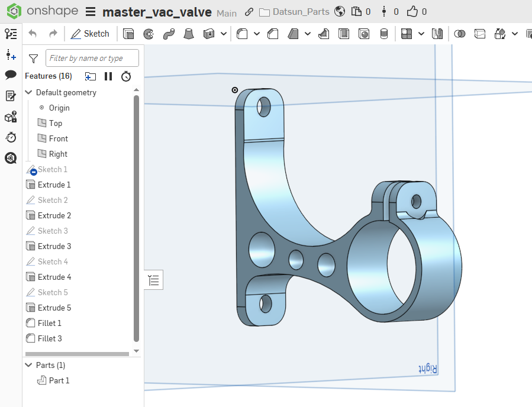532x407 pixels.
Task: Select the Linear pattern tool
Action: (x=407, y=34)
